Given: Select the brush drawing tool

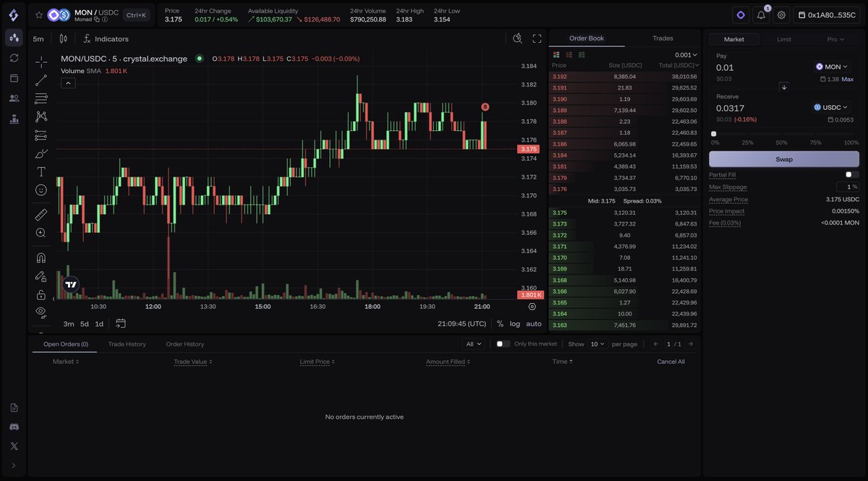Looking at the screenshot, I should (x=41, y=153).
